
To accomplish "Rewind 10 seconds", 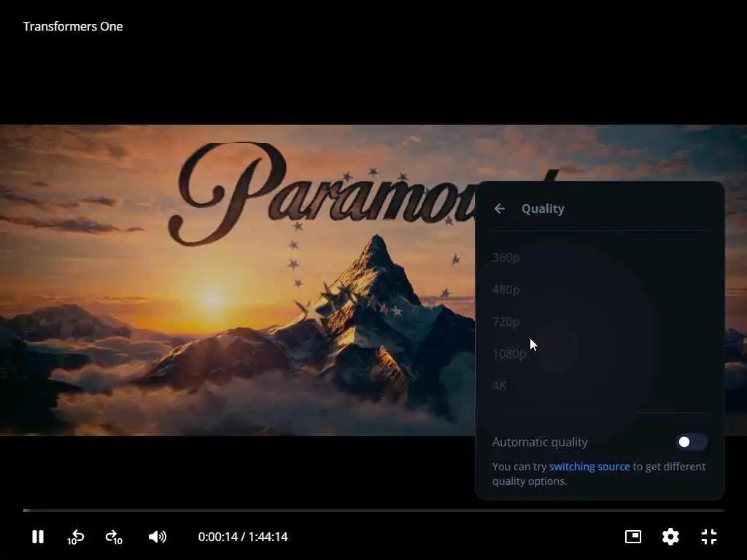I will tap(75, 537).
